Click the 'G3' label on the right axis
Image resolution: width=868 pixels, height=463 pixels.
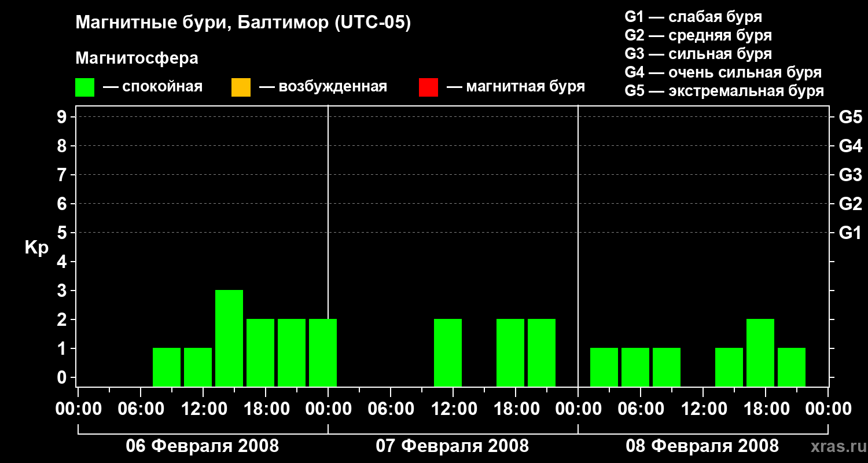pyautogui.click(x=850, y=175)
